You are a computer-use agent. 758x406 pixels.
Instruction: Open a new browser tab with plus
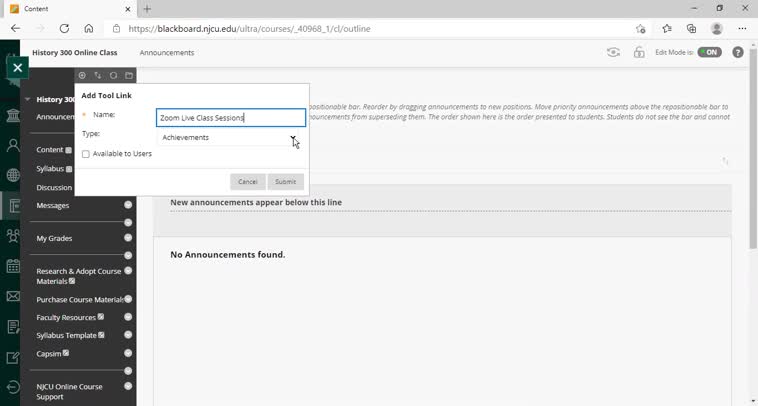147,9
